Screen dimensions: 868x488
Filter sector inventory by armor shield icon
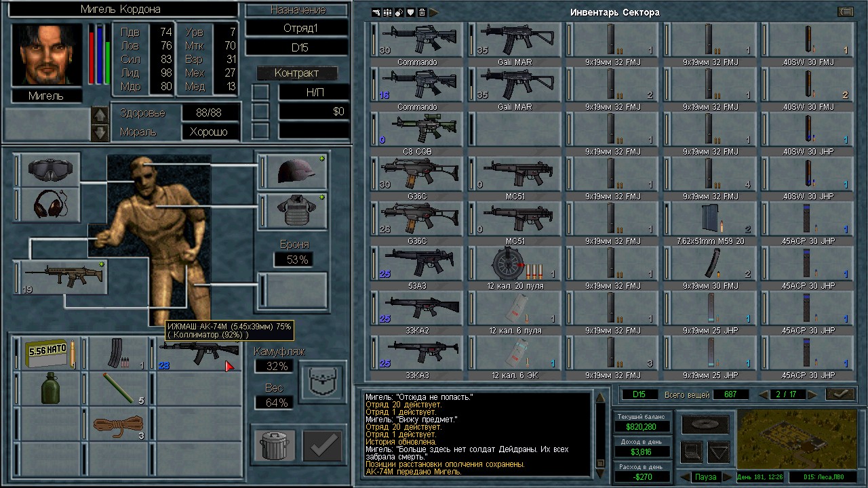point(411,12)
